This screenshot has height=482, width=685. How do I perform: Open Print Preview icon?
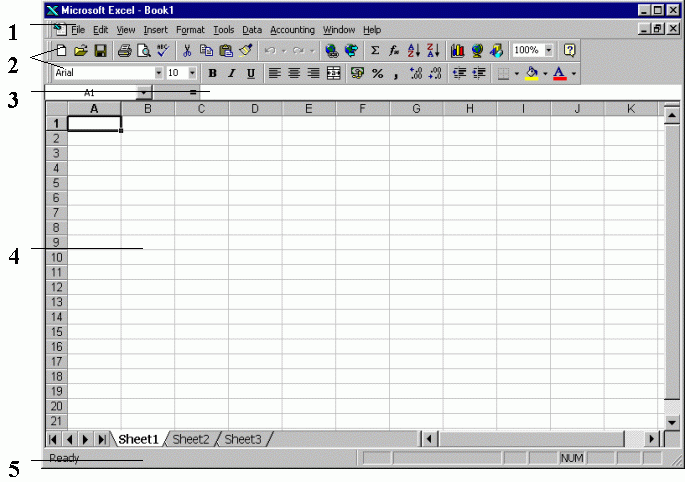pos(144,51)
